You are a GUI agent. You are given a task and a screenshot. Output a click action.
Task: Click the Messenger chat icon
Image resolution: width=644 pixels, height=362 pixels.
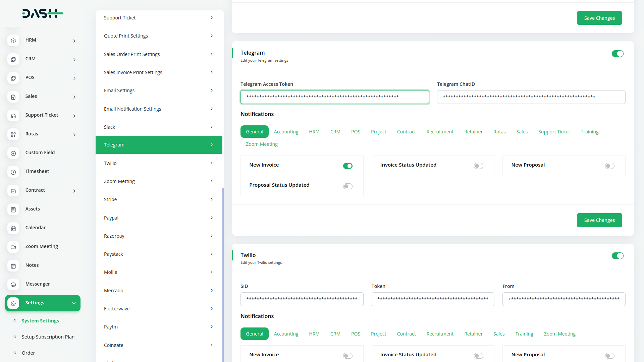tap(13, 285)
